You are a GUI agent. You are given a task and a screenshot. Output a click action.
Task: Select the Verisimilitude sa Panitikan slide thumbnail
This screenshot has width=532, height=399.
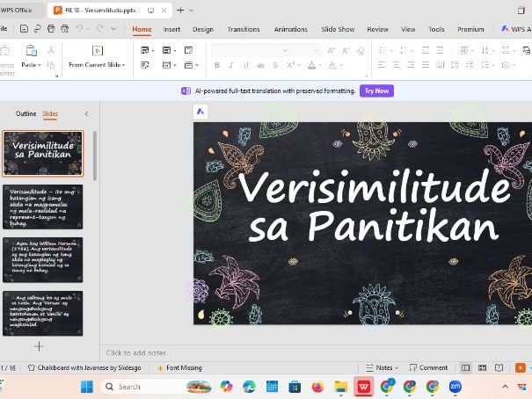43,153
